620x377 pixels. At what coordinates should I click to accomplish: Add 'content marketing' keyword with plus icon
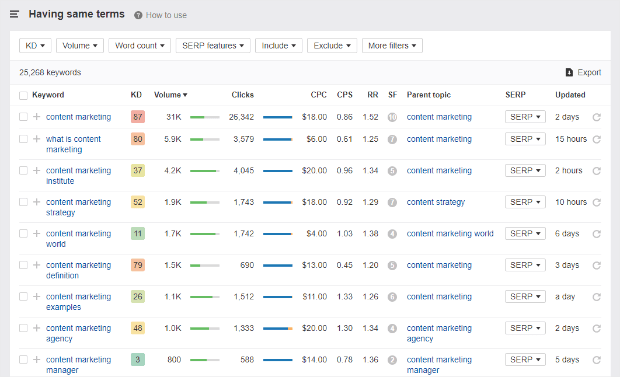pyautogui.click(x=36, y=117)
